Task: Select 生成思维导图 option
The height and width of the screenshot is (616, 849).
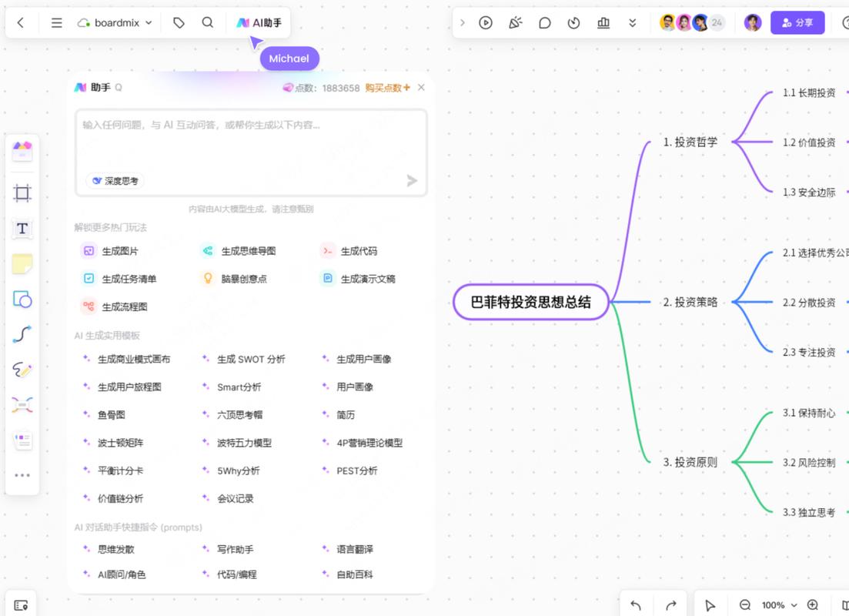Action: [239, 251]
